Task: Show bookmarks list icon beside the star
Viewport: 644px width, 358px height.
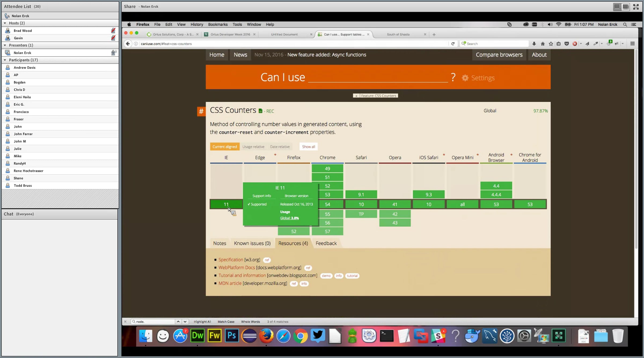Action: 559,44
